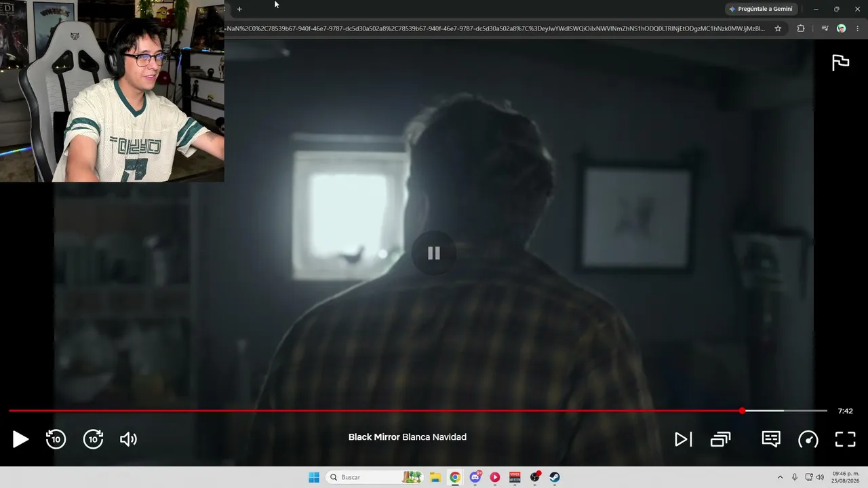Expand the hidden system tray icons
868x488 pixels.
pos(780,477)
